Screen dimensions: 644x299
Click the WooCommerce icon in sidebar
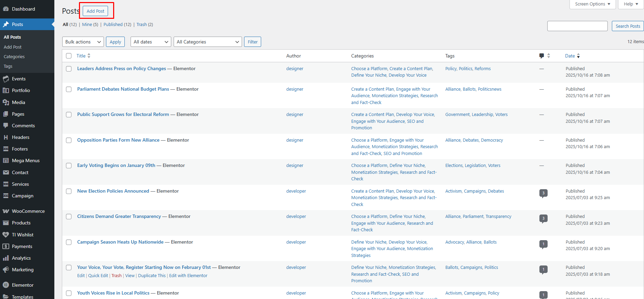point(6,211)
